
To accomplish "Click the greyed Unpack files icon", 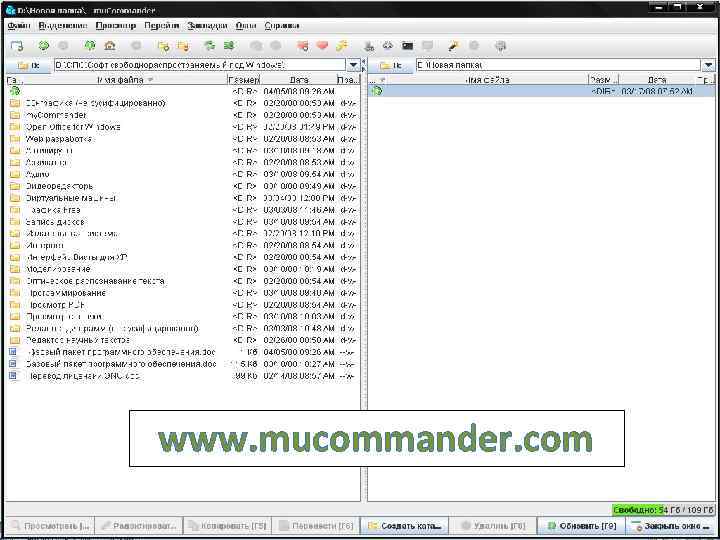I will click(x=276, y=46).
